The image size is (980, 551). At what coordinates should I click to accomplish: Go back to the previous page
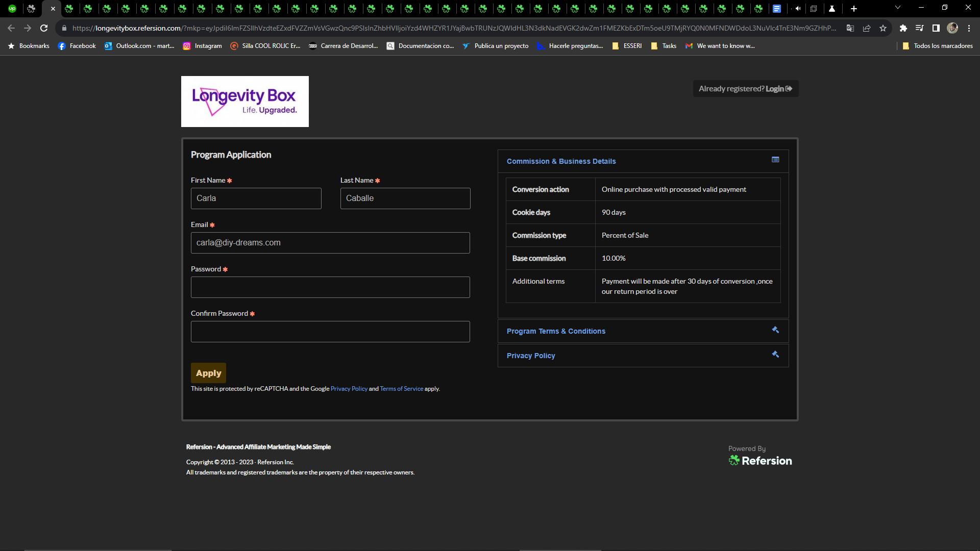[x=11, y=28]
